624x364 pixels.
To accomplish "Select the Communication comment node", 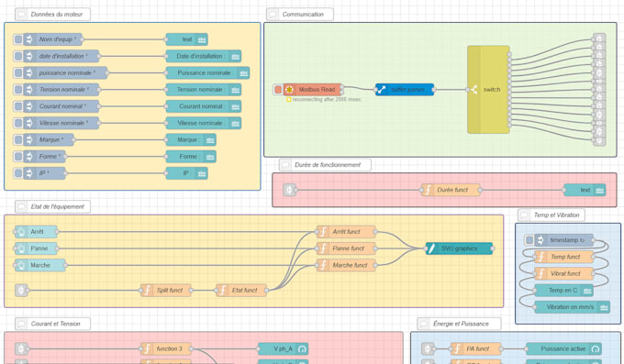I will 300,15.
